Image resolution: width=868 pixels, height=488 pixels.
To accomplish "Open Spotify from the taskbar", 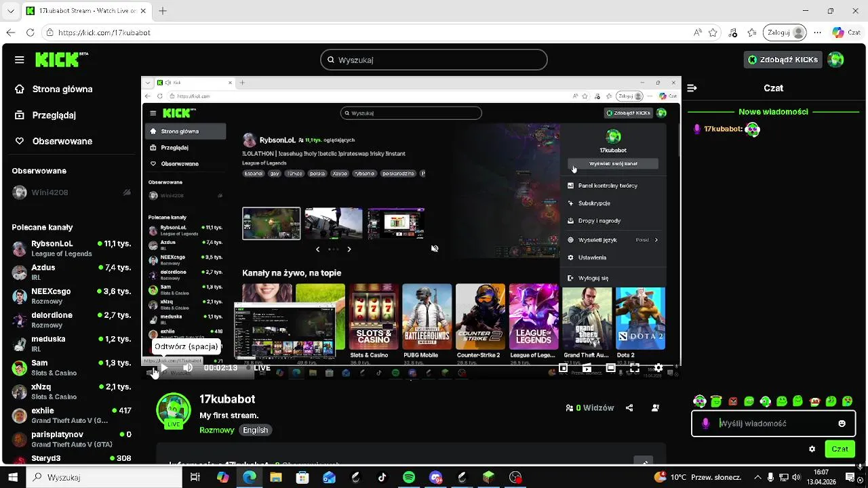I will [x=409, y=477].
